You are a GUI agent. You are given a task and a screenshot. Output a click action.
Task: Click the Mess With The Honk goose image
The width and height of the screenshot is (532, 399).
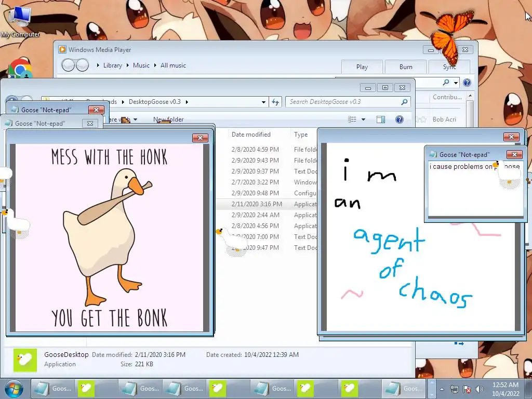110,237
